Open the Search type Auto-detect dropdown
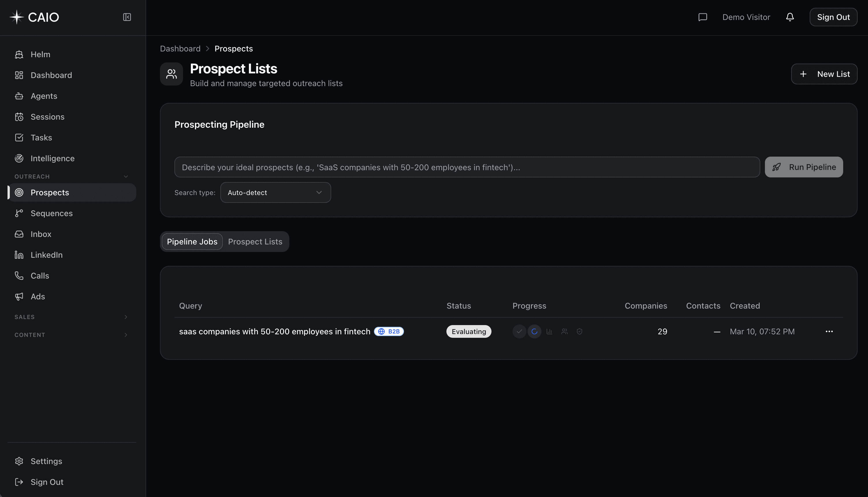This screenshot has width=868, height=497. point(275,192)
